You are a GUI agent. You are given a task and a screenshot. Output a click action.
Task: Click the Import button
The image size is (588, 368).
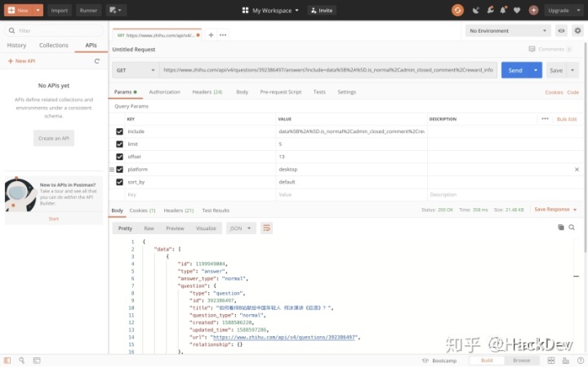pyautogui.click(x=60, y=10)
